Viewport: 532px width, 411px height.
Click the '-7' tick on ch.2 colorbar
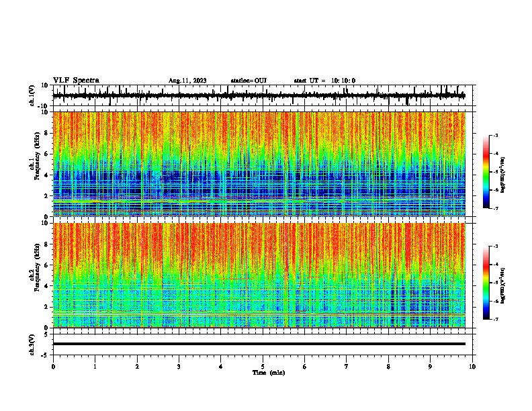[x=495, y=319]
